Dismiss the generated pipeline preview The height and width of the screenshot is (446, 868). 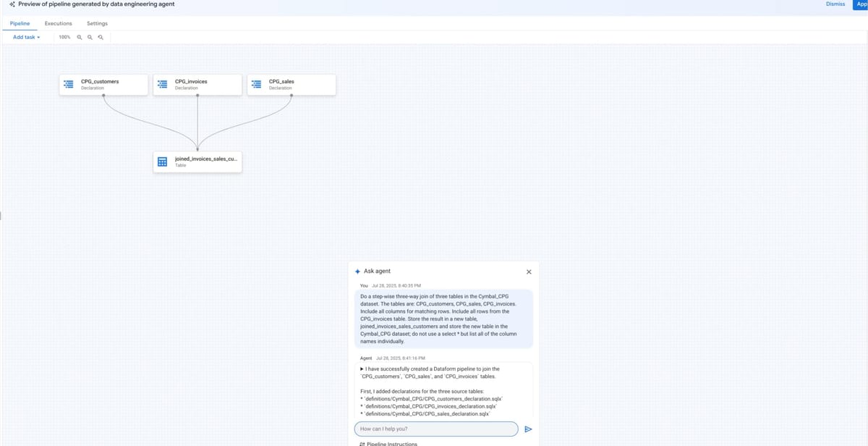coord(835,4)
